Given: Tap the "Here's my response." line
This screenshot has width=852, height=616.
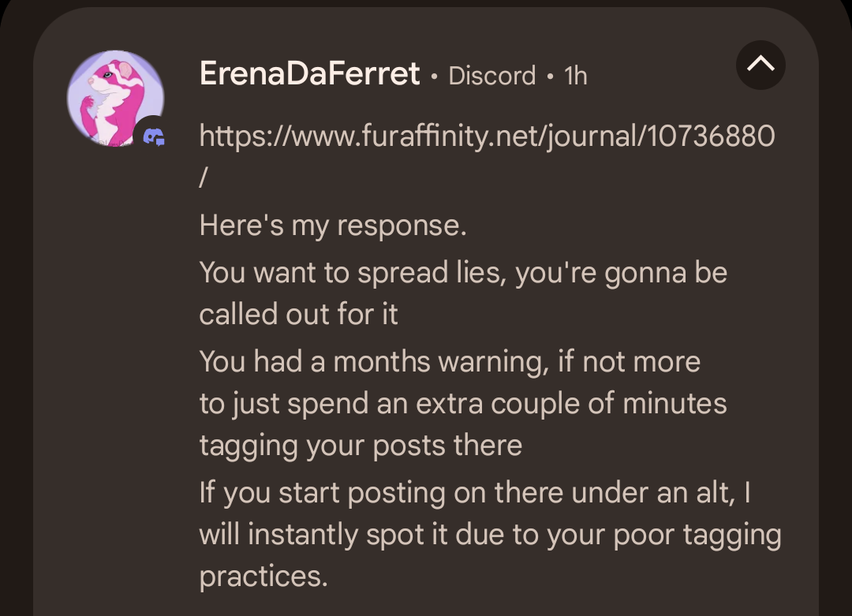Looking at the screenshot, I should [333, 226].
